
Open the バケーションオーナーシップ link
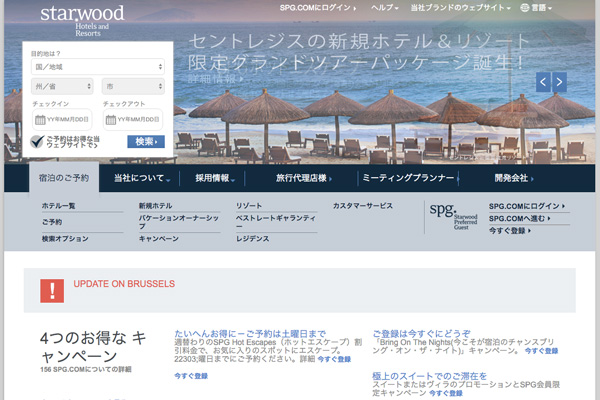tap(179, 222)
